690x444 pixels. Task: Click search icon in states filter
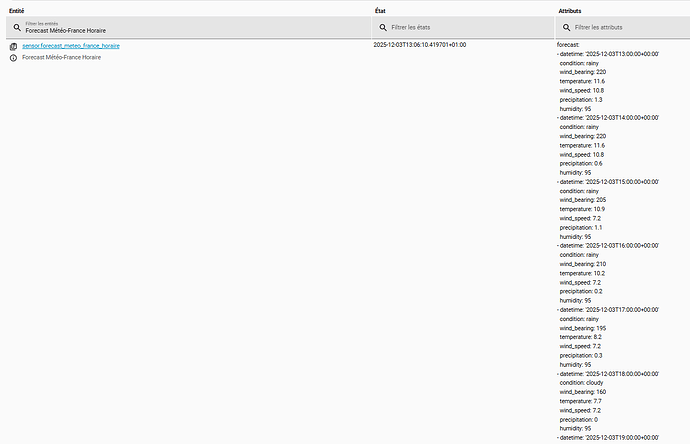383,27
